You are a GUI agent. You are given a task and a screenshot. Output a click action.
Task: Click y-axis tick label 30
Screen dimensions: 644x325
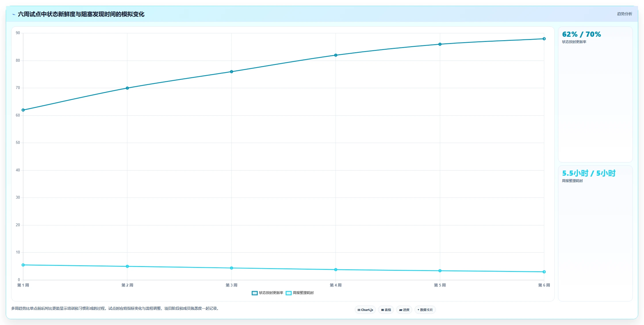coord(18,198)
